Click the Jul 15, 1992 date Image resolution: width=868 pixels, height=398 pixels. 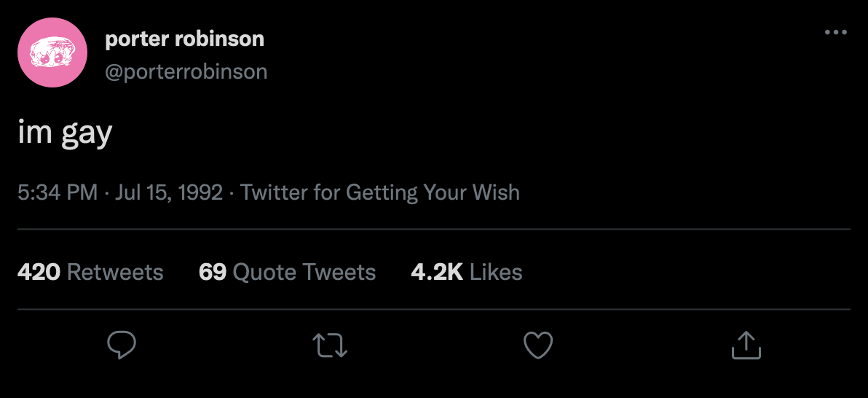click(168, 192)
